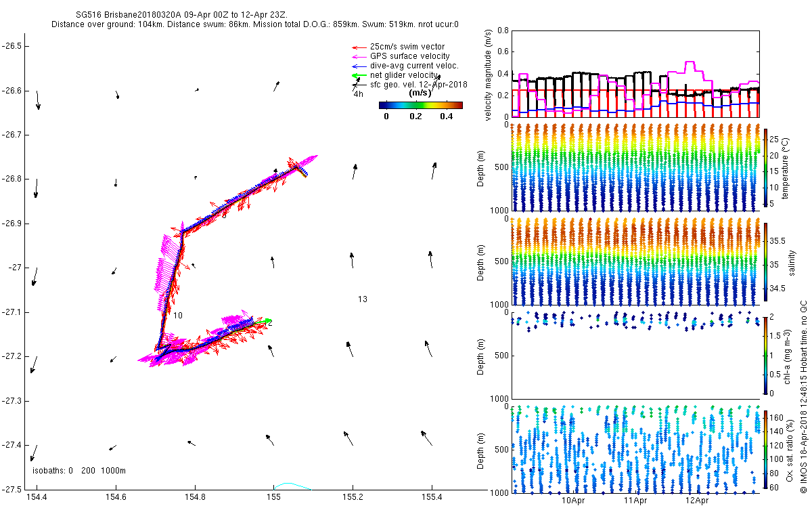Click the '34.5' salinity colorbar tick
The width and height of the screenshot is (812, 508).
[779, 289]
